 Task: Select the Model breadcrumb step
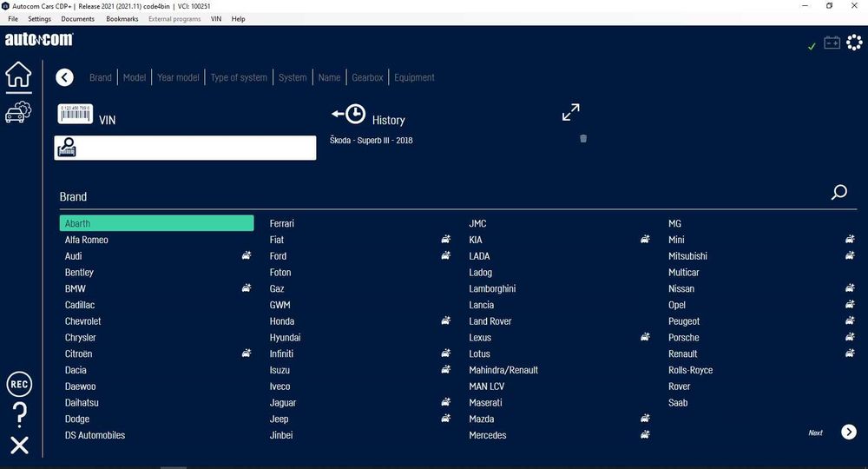[x=135, y=77]
